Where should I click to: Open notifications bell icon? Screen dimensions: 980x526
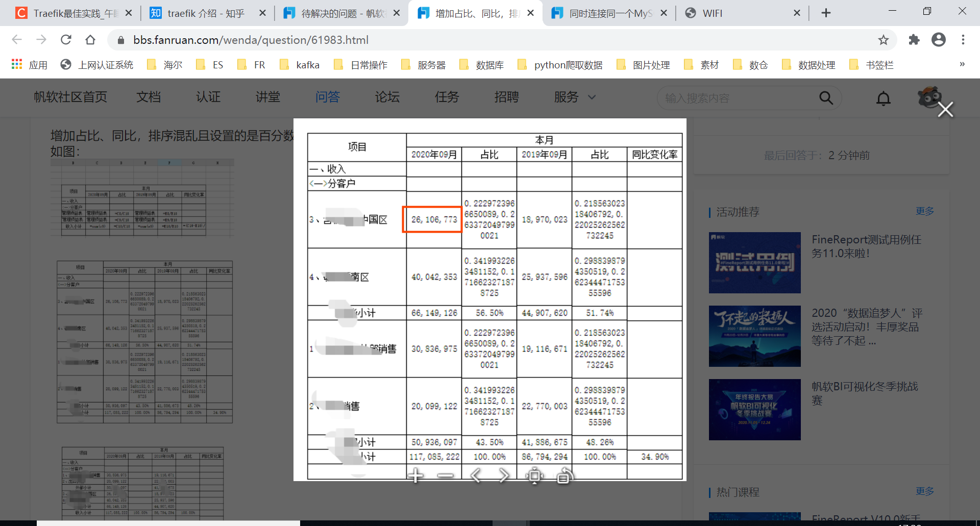(x=884, y=98)
